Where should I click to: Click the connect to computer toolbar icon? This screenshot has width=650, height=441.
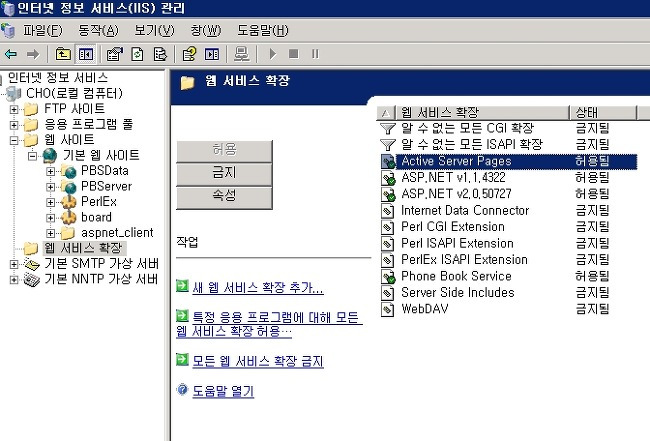pos(242,54)
